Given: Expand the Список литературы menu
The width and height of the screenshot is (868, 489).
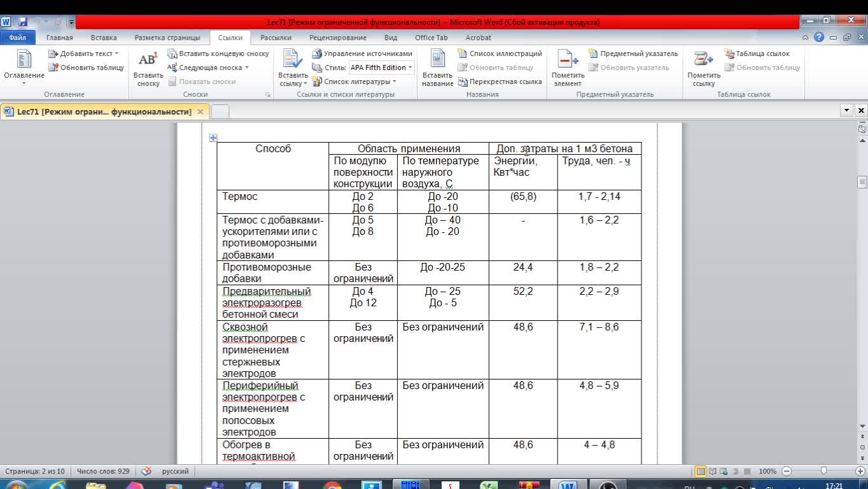Looking at the screenshot, I should (x=354, y=81).
